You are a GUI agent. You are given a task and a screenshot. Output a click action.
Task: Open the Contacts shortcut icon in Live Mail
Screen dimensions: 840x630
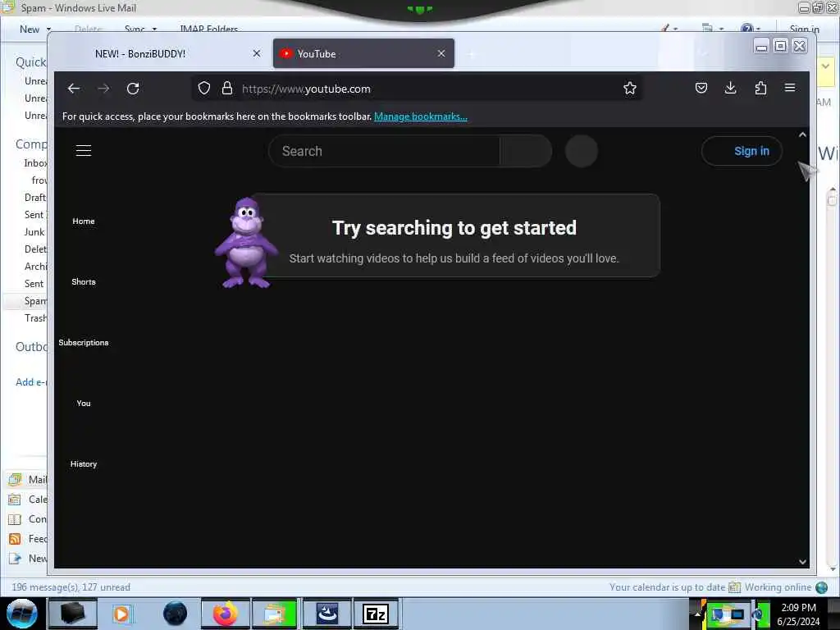click(x=15, y=519)
